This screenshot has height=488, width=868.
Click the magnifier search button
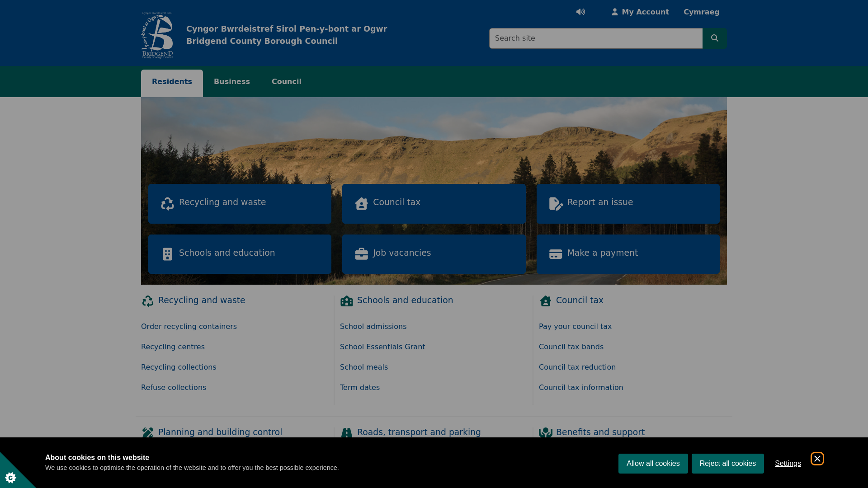(714, 38)
